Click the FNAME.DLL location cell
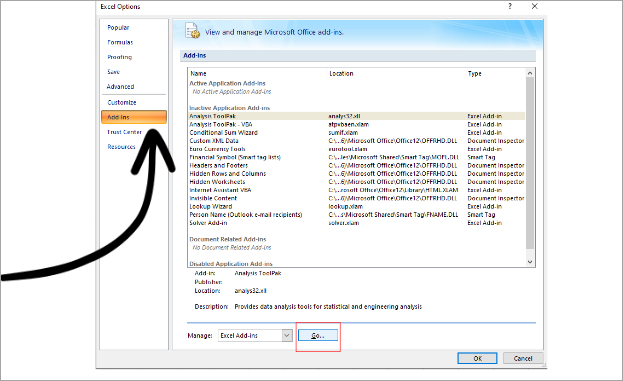 click(393, 215)
